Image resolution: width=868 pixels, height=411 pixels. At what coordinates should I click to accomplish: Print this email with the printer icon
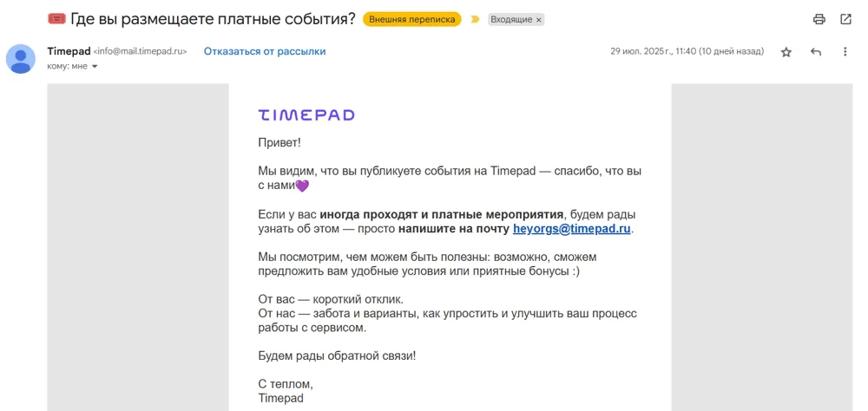pyautogui.click(x=819, y=19)
